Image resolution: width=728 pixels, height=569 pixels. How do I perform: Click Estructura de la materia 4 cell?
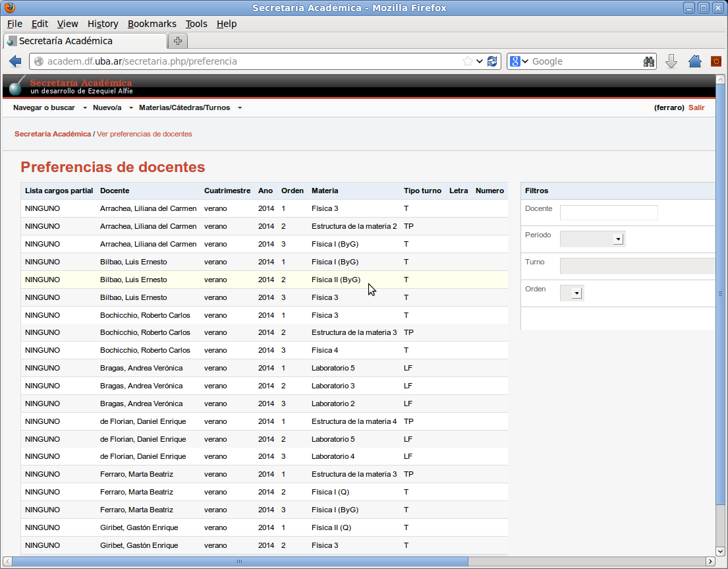pyautogui.click(x=354, y=421)
